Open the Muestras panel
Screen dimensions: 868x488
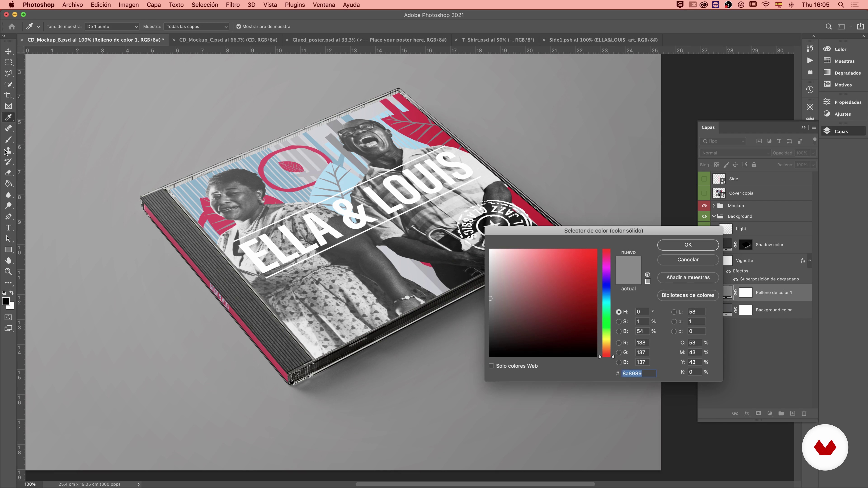[844, 61]
